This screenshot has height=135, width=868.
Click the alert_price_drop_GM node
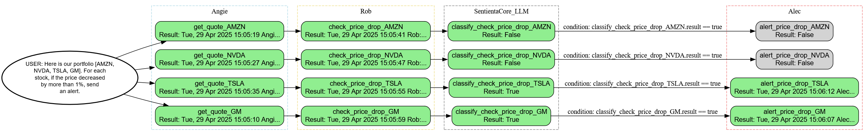point(794,116)
